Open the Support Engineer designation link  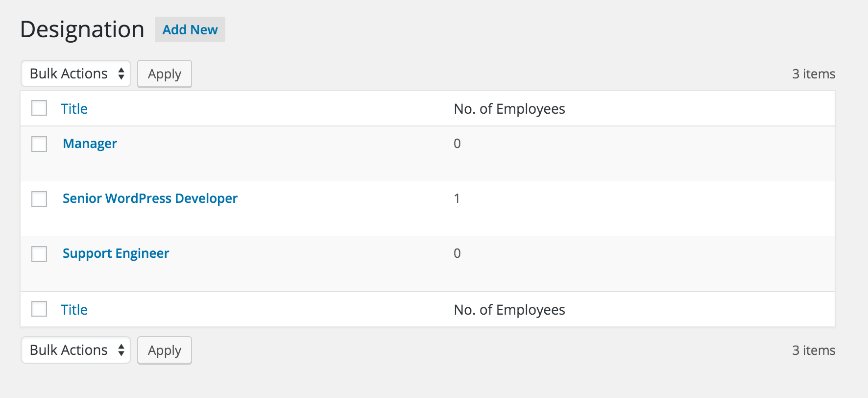click(116, 253)
